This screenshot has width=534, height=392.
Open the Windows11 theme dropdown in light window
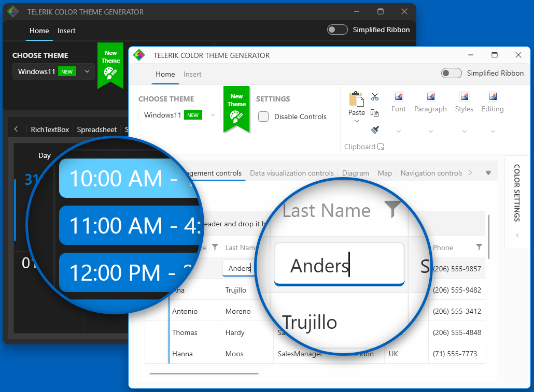[179, 115]
